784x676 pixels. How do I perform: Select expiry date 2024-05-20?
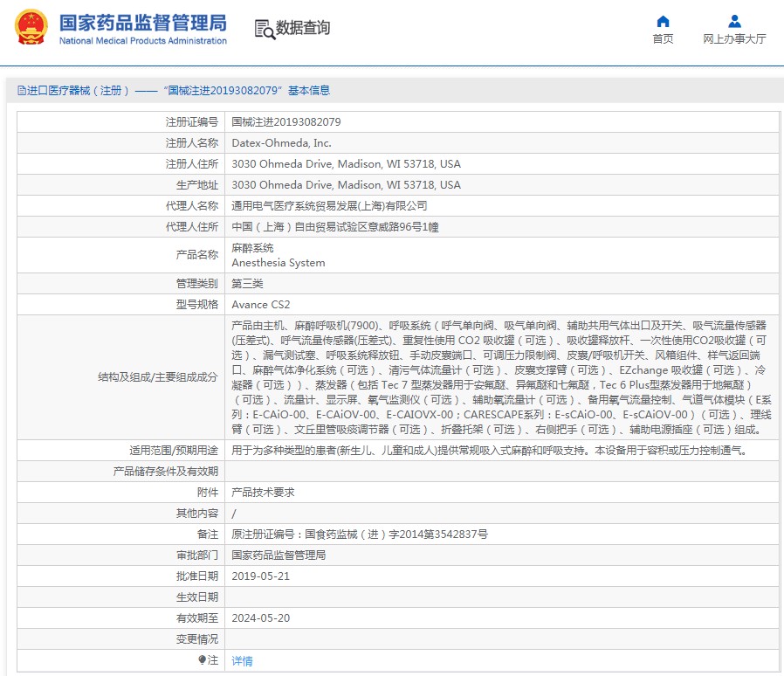tap(260, 618)
